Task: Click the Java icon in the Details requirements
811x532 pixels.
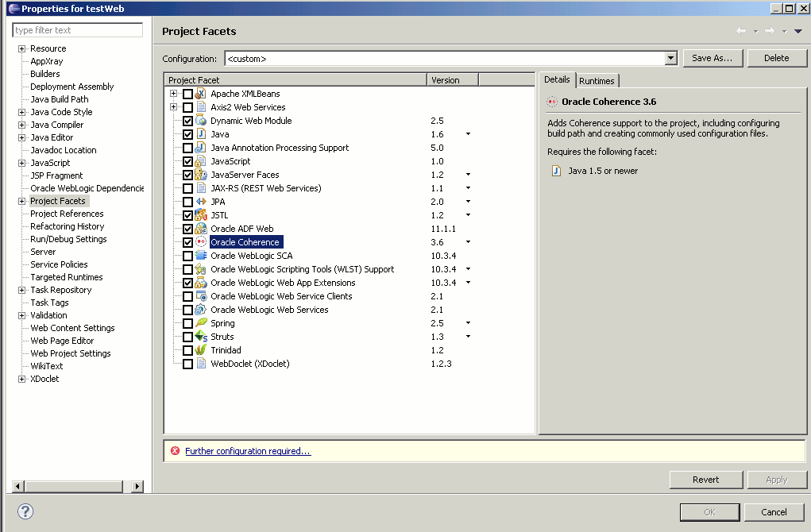Action: click(x=556, y=171)
